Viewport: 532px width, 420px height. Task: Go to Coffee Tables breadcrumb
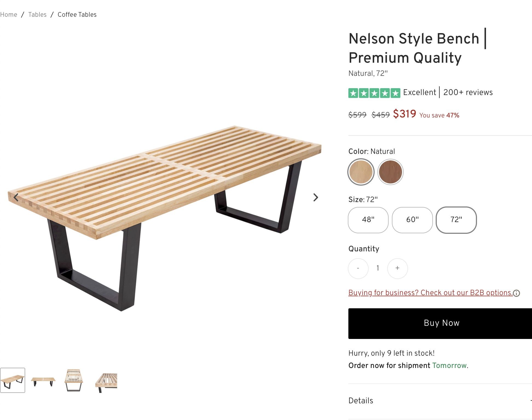pos(77,15)
